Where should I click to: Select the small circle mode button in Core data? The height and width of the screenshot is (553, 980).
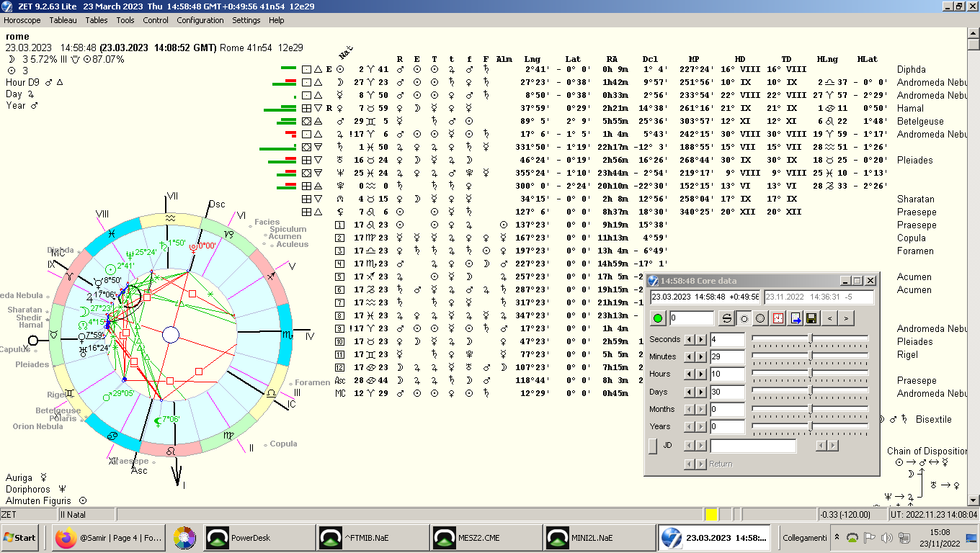(744, 318)
